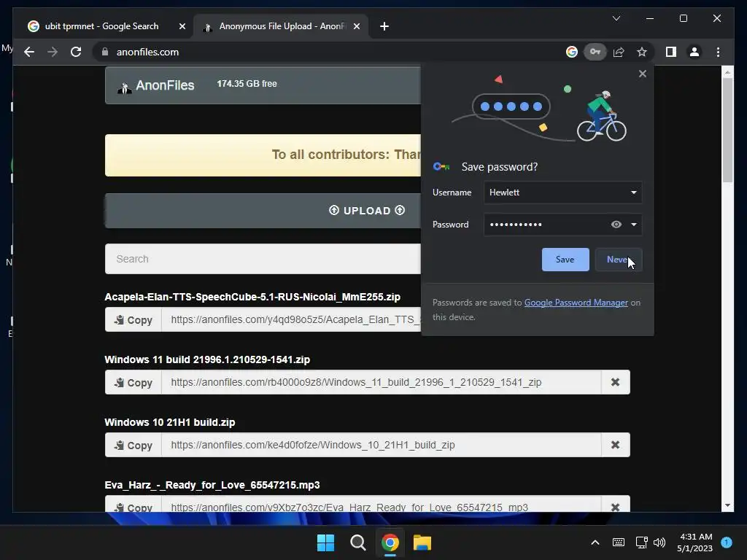The height and width of the screenshot is (560, 747).
Task: Open the tab search chevron in the title bar
Action: [616, 18]
